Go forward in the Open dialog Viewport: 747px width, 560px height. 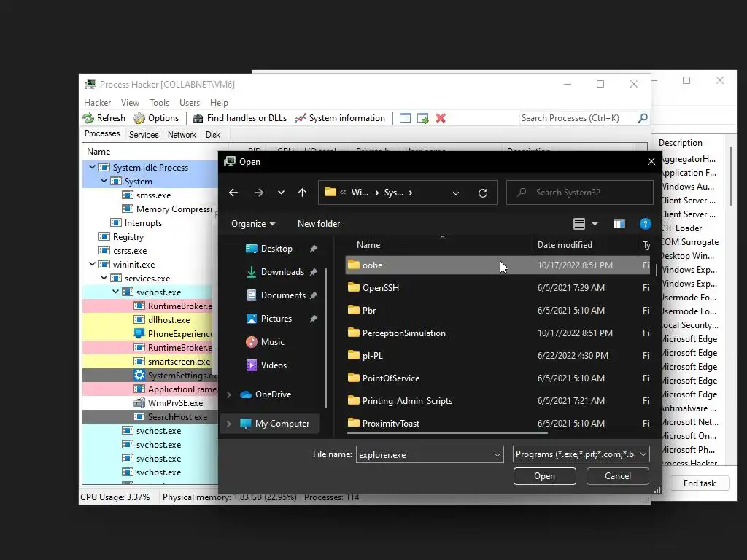click(x=259, y=192)
